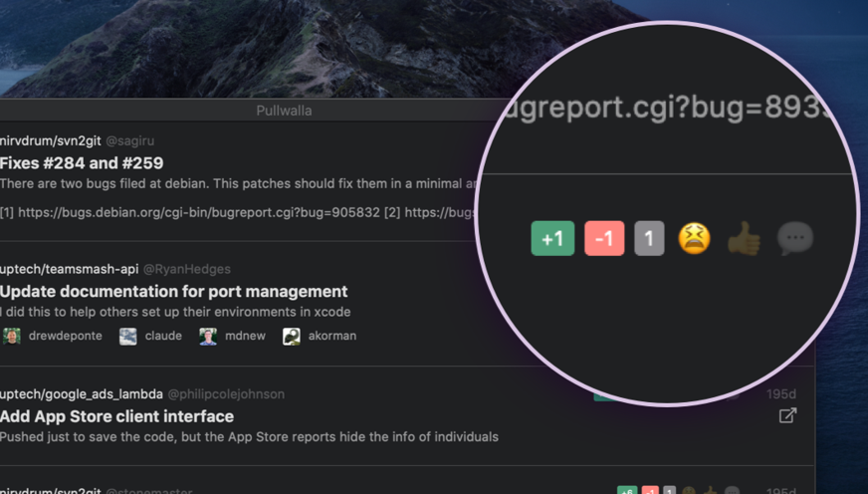
Task: Click 'There are two bugs filed at debian' description
Action: [238, 184]
